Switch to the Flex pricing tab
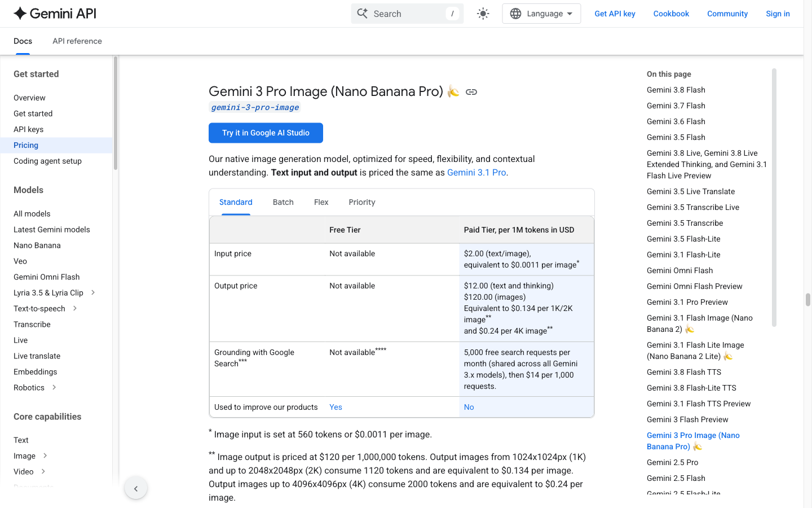Screen dimensions: 812x508 pos(321,202)
